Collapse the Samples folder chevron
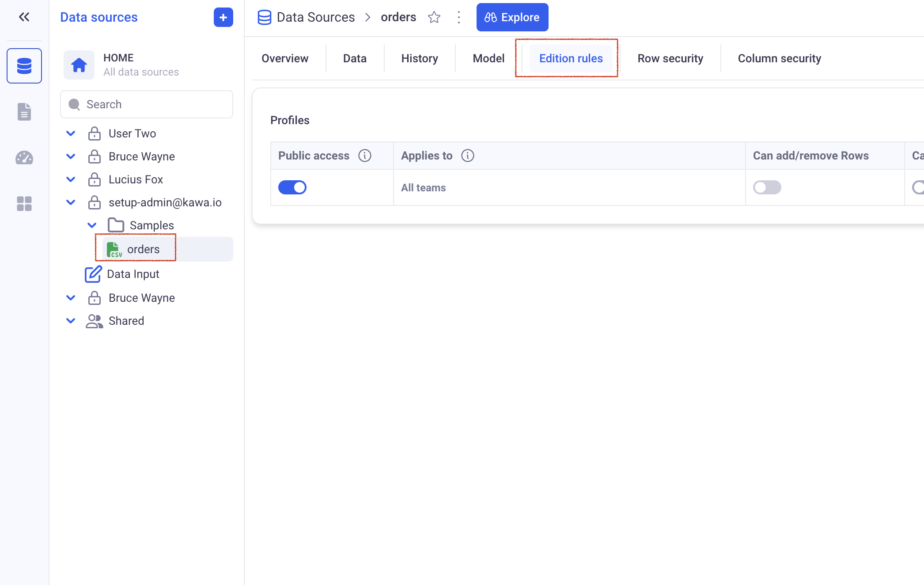Viewport: 924px width, 585px height. point(92,225)
